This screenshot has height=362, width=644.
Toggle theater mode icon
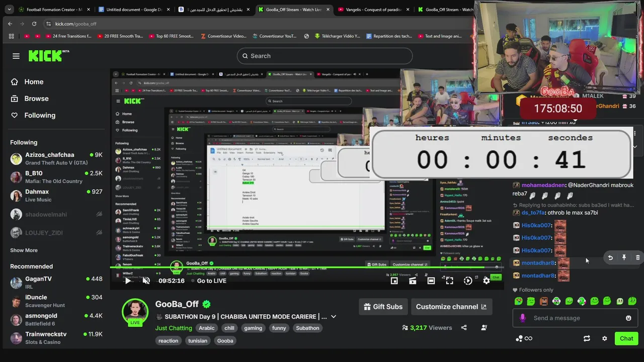coord(431,281)
